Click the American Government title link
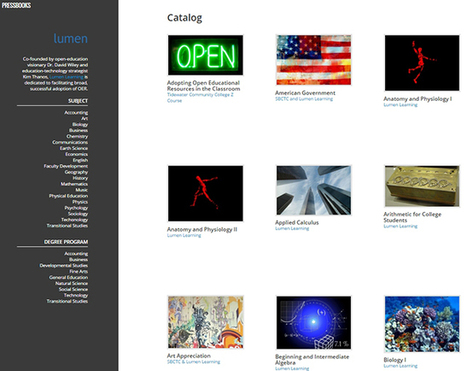The image size is (467, 371). tap(305, 93)
